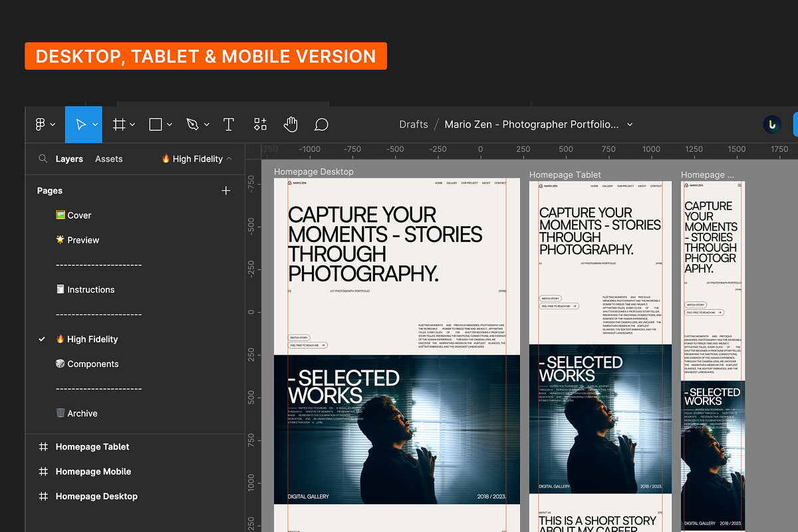Select the Frame tool

(x=119, y=124)
